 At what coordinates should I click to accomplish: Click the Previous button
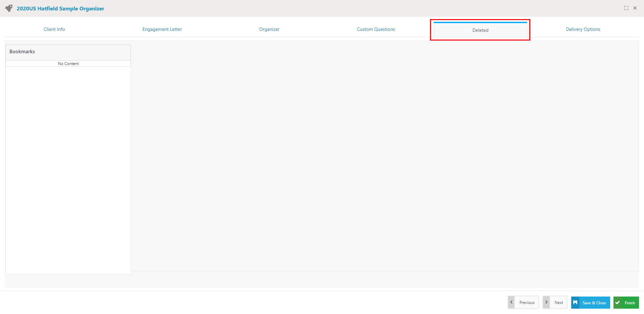523,302
